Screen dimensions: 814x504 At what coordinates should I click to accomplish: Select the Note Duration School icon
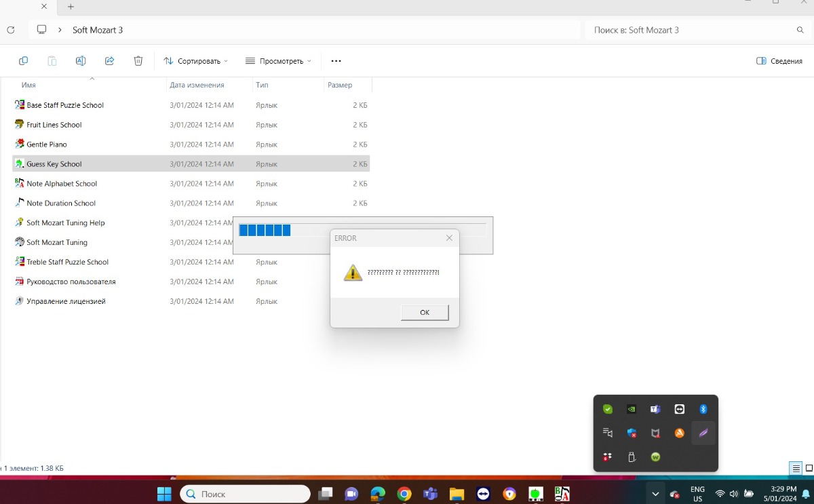pos(20,203)
